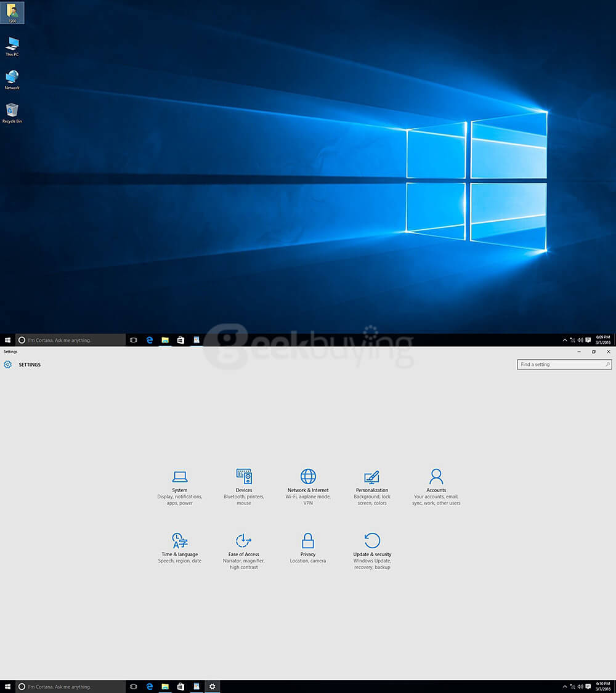
Task: Open Action Center beside the 6:10 PM clock
Action: (x=588, y=686)
